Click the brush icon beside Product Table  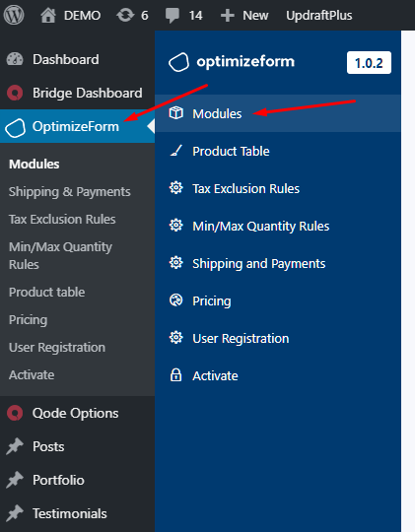tap(175, 151)
